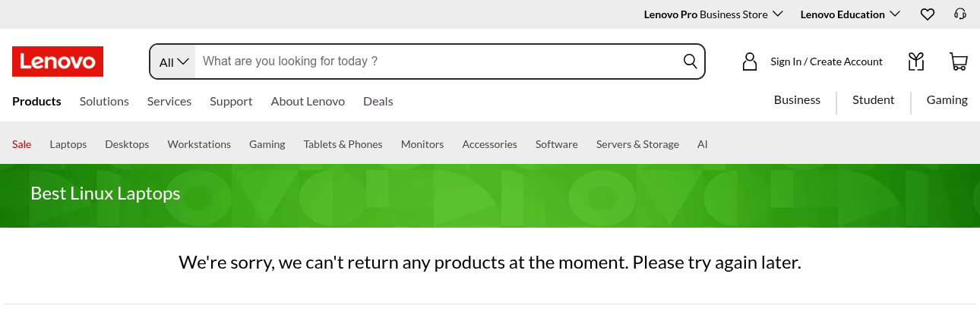
Task: Click the Deals menu item
Action: point(378,101)
